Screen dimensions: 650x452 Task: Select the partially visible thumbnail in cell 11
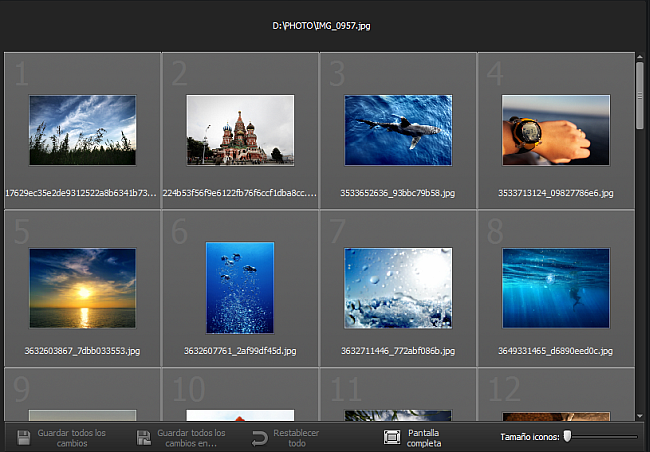[398, 416]
